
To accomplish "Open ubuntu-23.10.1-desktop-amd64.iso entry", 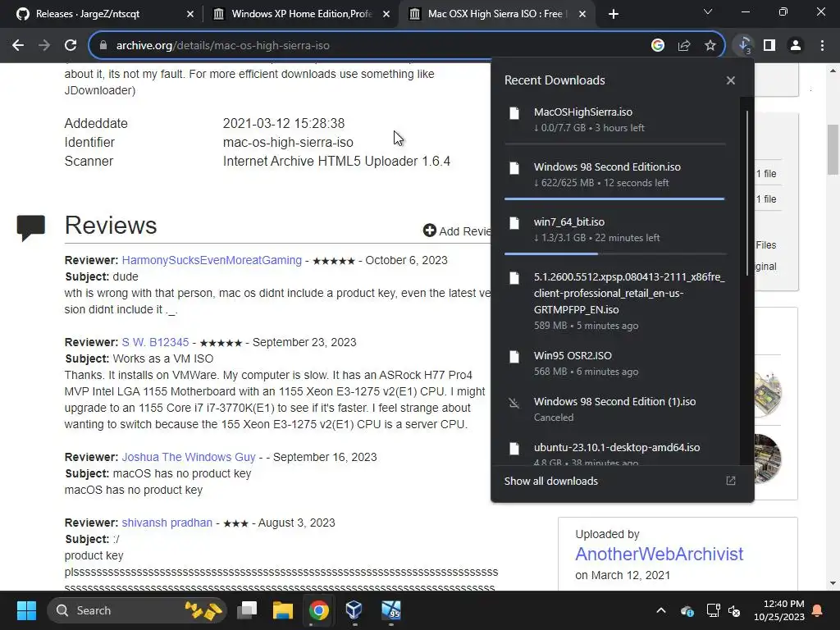I will [615, 453].
